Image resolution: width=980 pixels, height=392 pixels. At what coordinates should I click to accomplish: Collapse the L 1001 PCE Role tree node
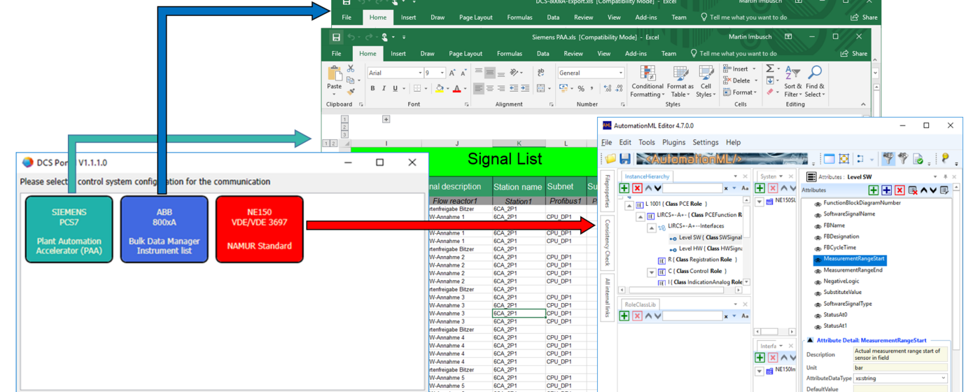coord(629,205)
